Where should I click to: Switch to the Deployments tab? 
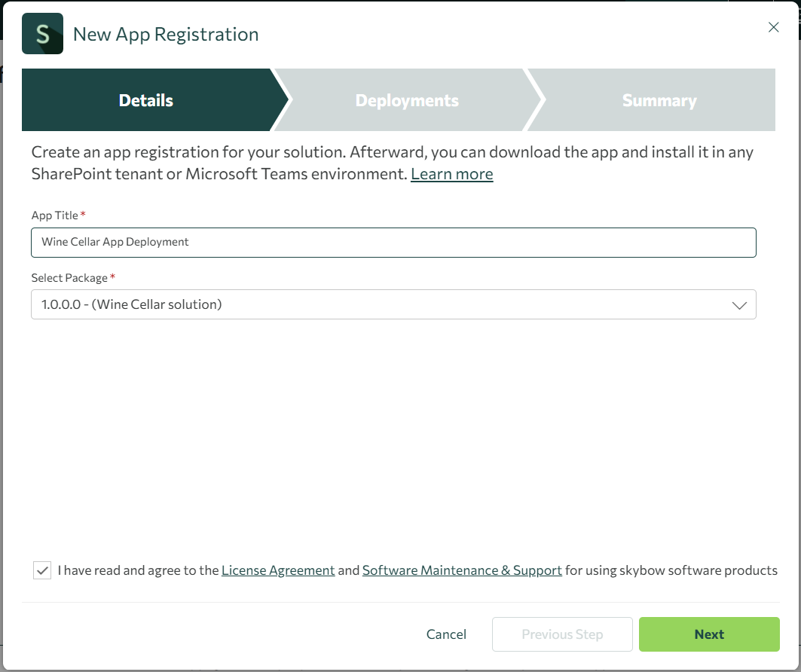pyautogui.click(x=407, y=99)
